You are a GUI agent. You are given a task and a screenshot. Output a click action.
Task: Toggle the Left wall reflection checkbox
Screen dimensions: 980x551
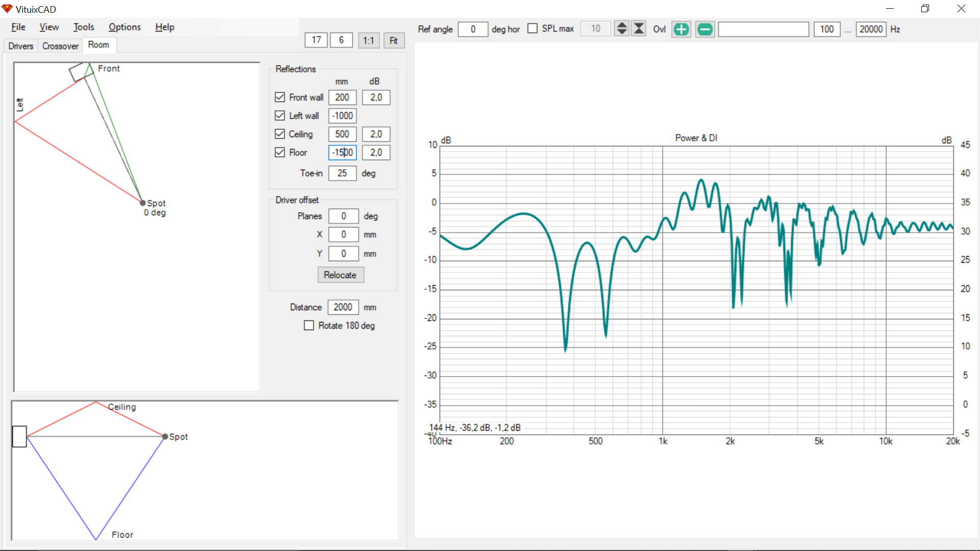tap(280, 115)
